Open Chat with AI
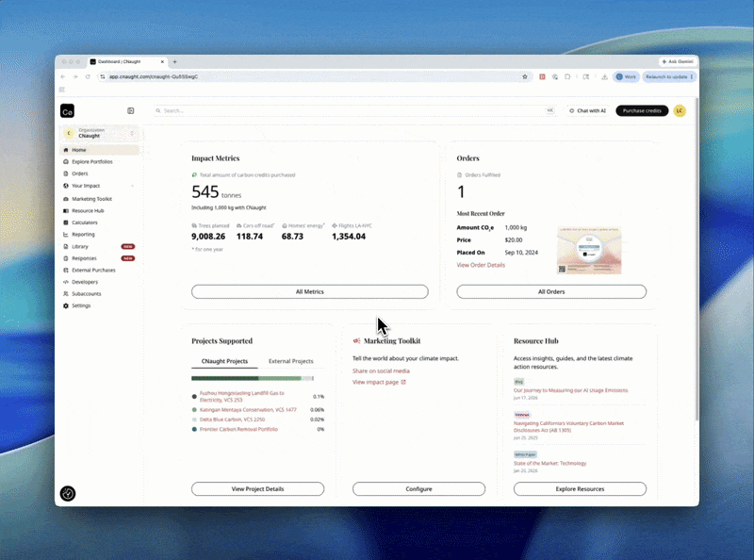The image size is (754, 560). pyautogui.click(x=587, y=110)
